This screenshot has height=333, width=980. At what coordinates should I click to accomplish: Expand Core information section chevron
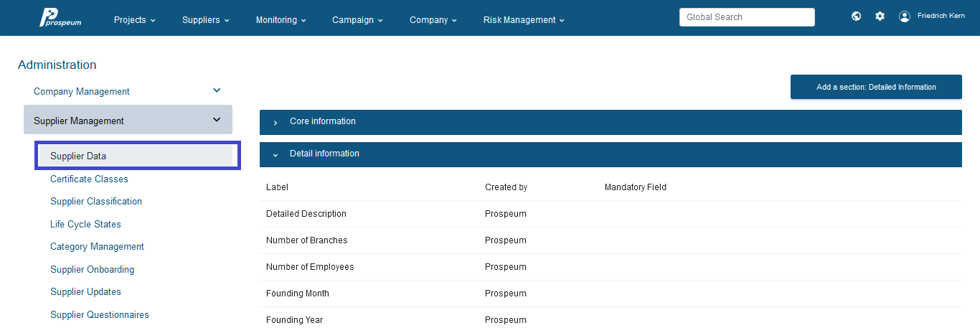click(x=275, y=123)
